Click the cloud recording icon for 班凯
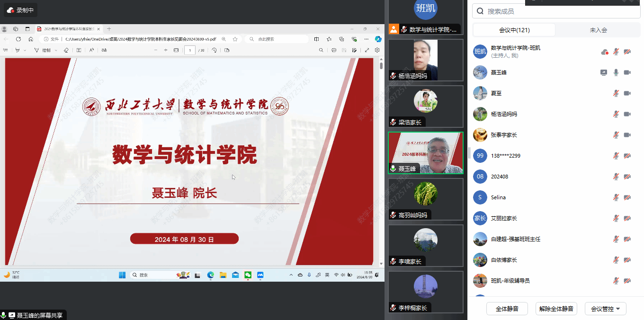 tap(604, 52)
